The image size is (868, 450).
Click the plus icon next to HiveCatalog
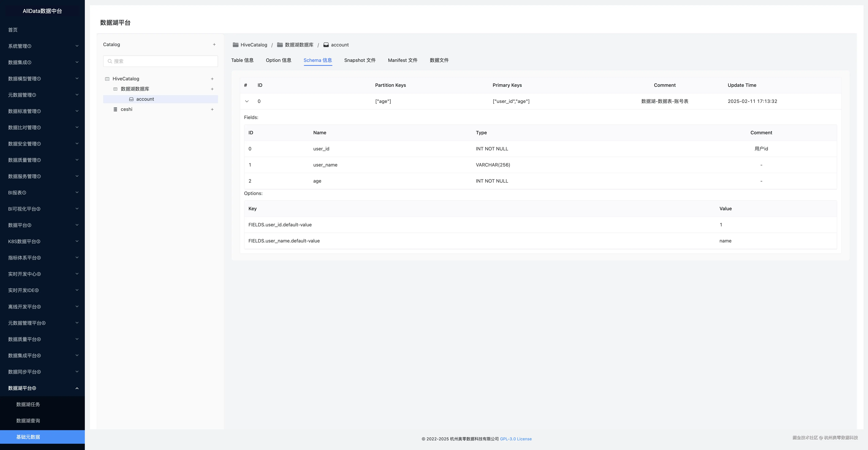click(212, 79)
